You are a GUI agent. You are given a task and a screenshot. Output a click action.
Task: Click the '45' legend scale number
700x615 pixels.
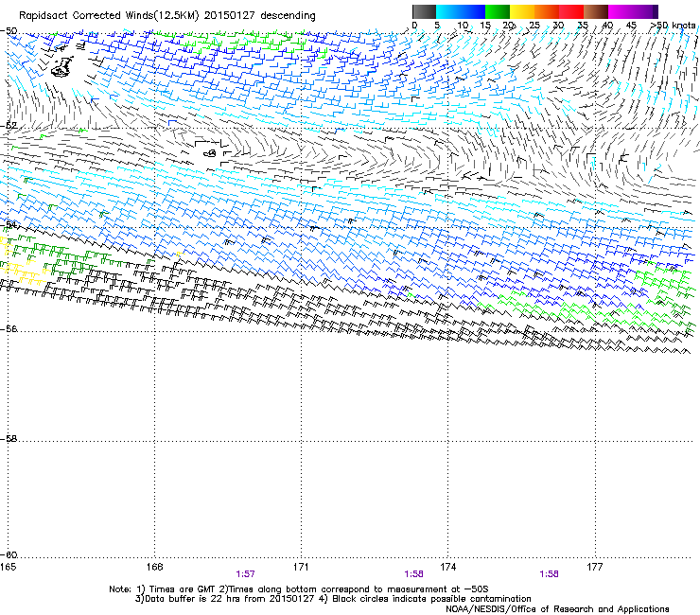631,26
